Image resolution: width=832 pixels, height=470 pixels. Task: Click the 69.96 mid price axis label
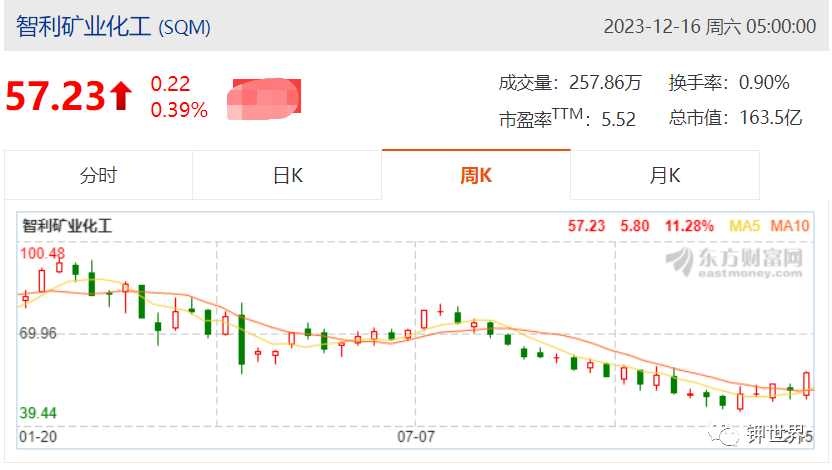[38, 333]
